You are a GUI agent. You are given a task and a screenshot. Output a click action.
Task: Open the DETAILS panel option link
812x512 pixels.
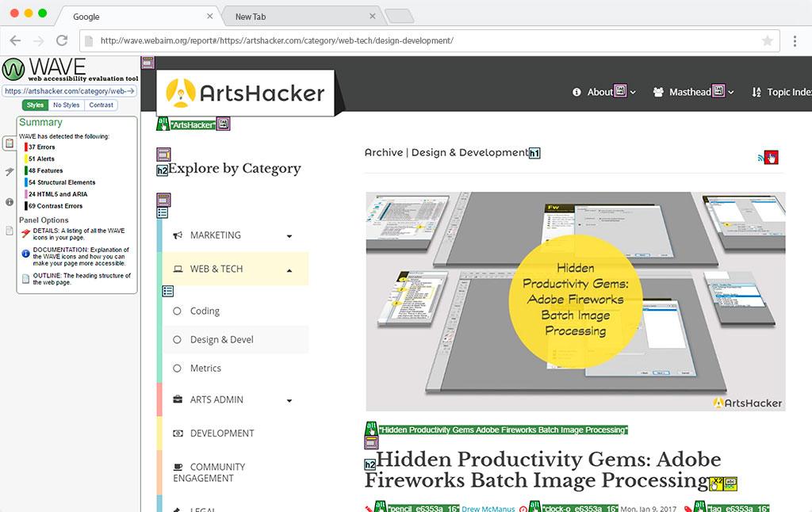coord(79,234)
